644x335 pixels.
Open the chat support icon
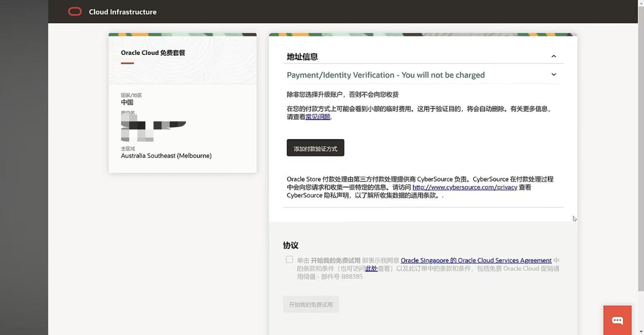(x=617, y=320)
